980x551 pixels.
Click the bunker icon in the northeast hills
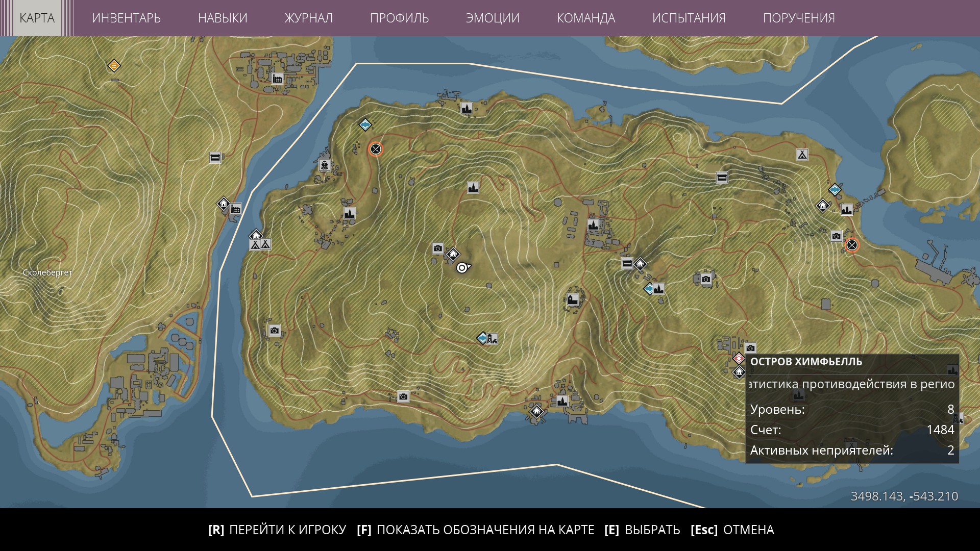pyautogui.click(x=722, y=178)
